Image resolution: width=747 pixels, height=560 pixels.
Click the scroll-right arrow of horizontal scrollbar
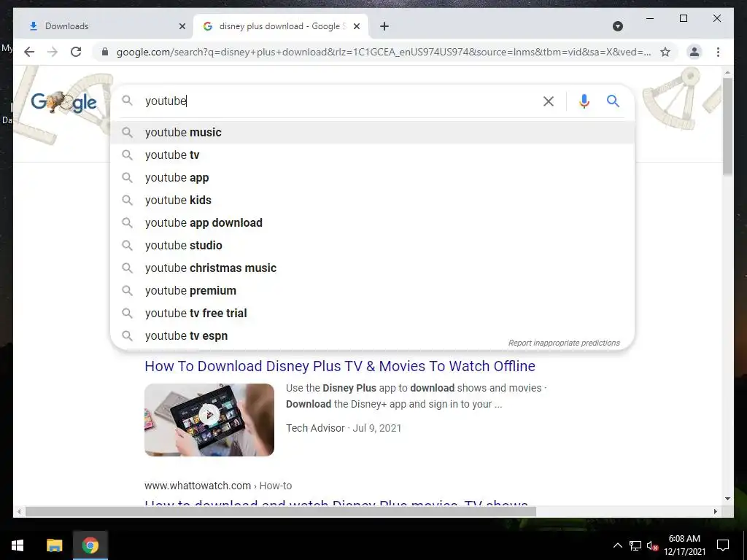715,511
